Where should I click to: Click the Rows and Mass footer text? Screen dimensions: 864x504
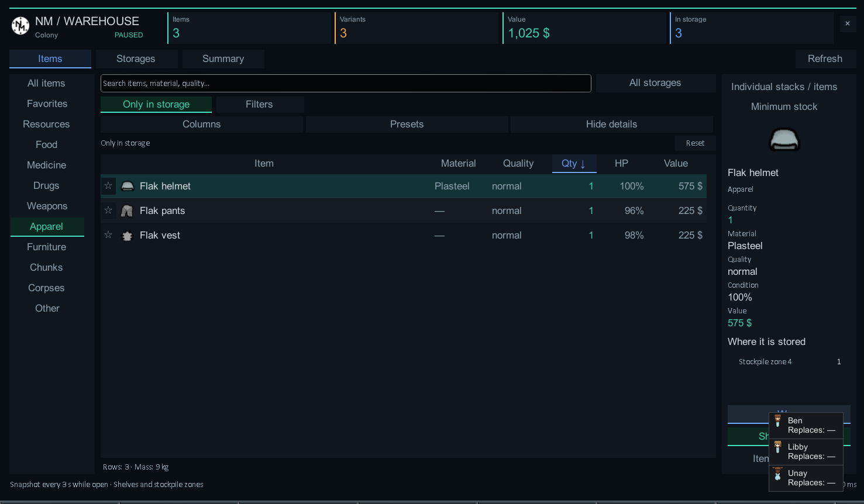pyautogui.click(x=136, y=467)
